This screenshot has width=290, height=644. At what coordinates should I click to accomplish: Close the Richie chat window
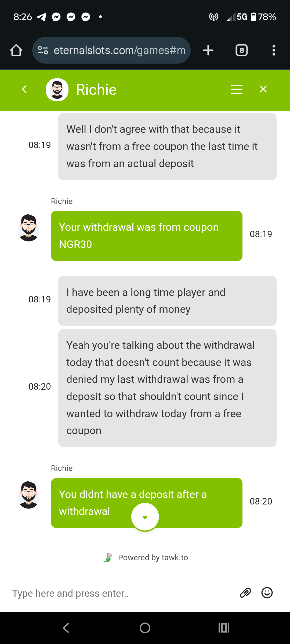[263, 89]
